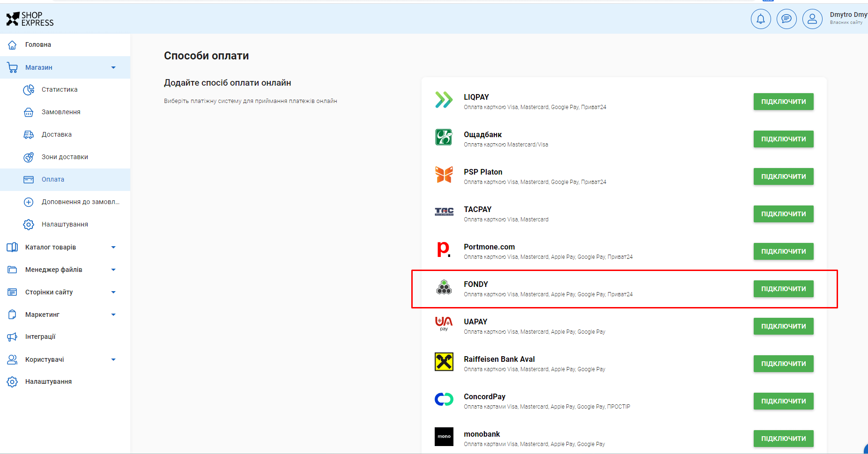
Task: Expand the Менеджер файлів arrow
Action: (x=113, y=270)
